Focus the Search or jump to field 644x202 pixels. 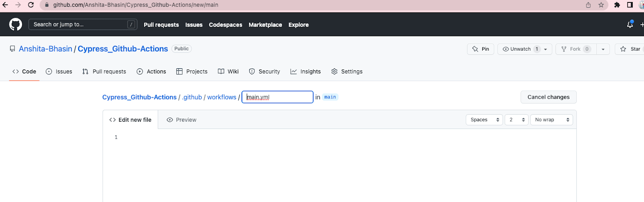click(83, 24)
